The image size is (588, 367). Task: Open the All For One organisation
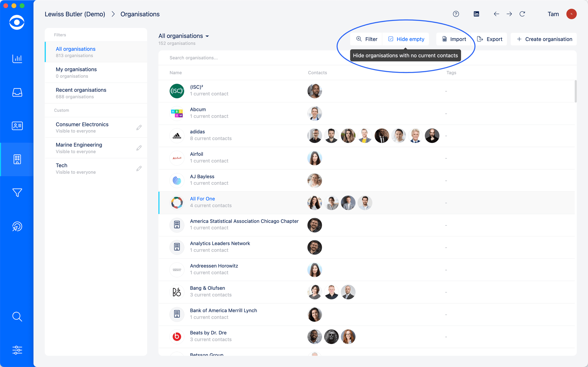[202, 199]
